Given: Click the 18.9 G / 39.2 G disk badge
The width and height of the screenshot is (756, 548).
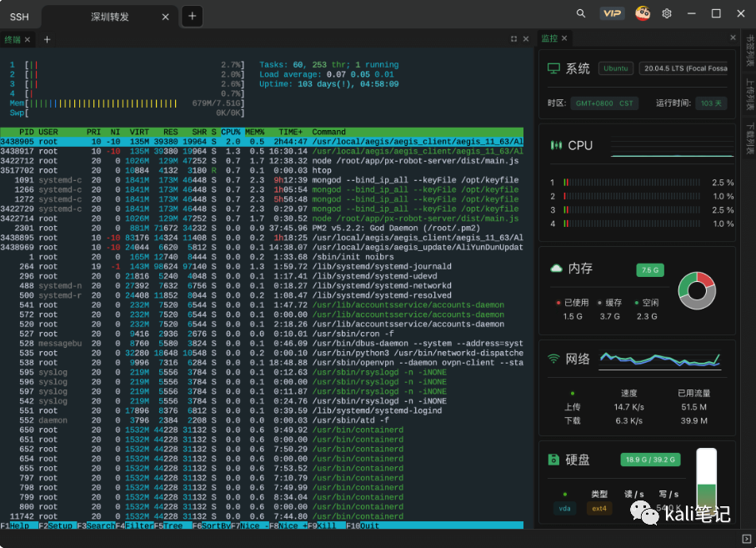Looking at the screenshot, I should pos(650,460).
